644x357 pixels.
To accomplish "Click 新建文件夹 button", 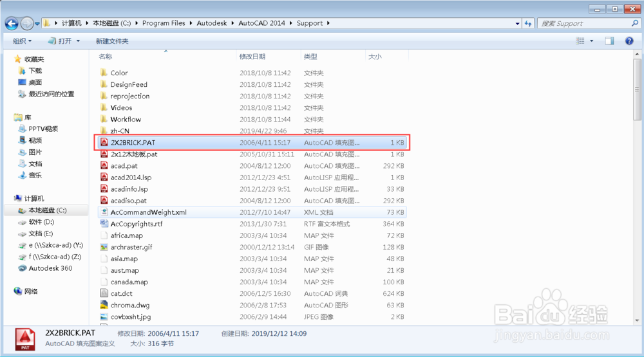I will tap(111, 41).
